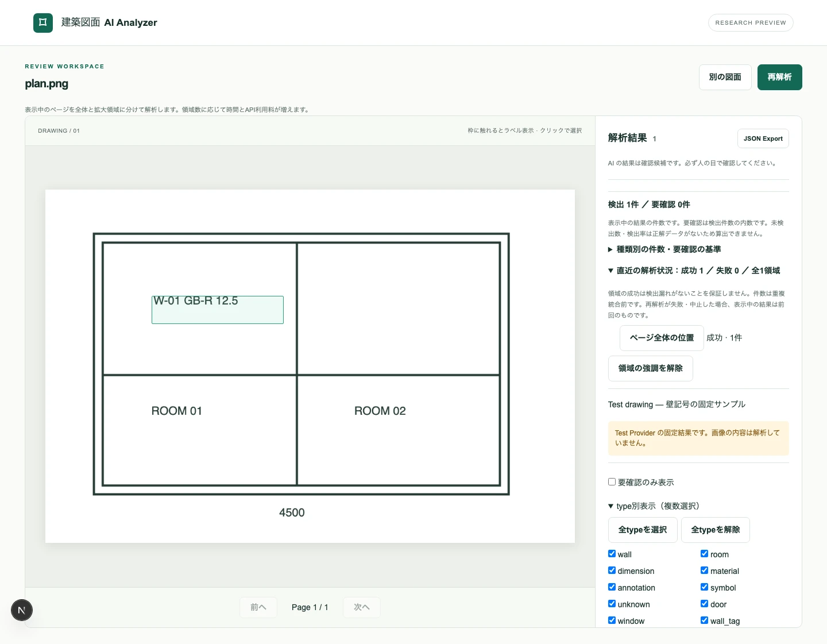Click the 再解析 button

pos(779,77)
